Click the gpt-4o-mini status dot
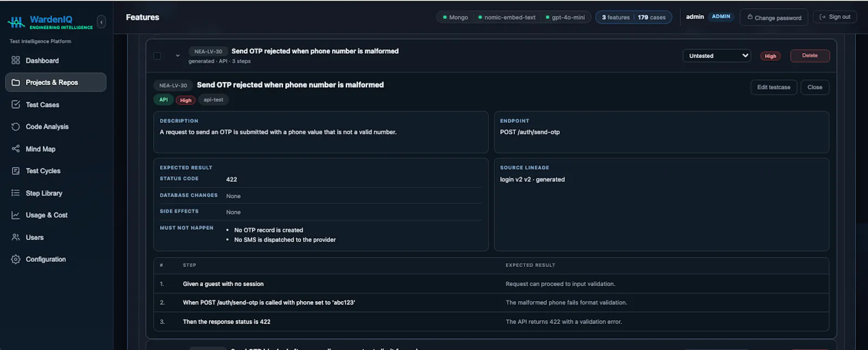868x350 pixels. point(547,17)
